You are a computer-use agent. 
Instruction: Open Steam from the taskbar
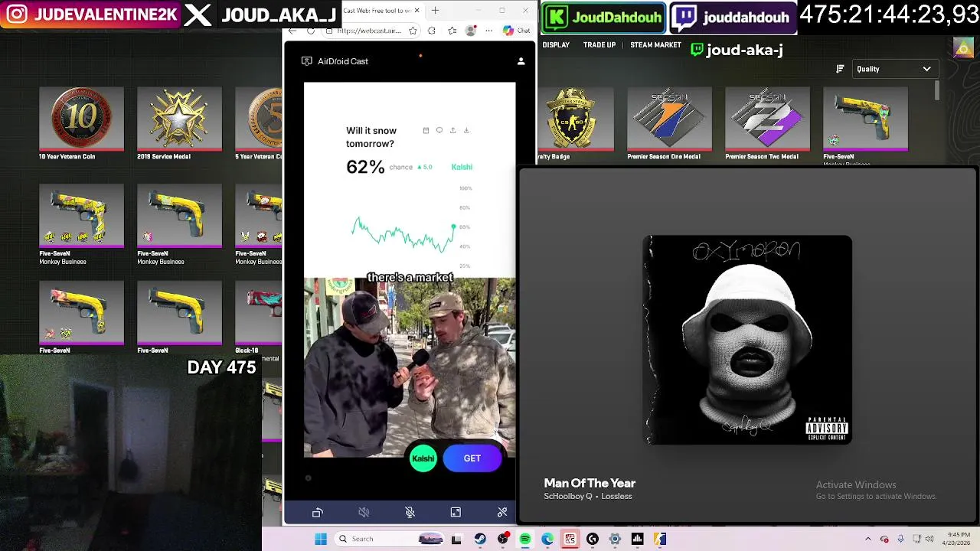(480, 539)
